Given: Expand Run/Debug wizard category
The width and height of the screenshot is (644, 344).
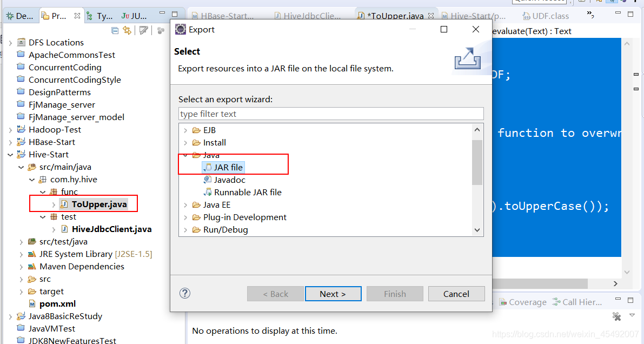Looking at the screenshot, I should (185, 230).
